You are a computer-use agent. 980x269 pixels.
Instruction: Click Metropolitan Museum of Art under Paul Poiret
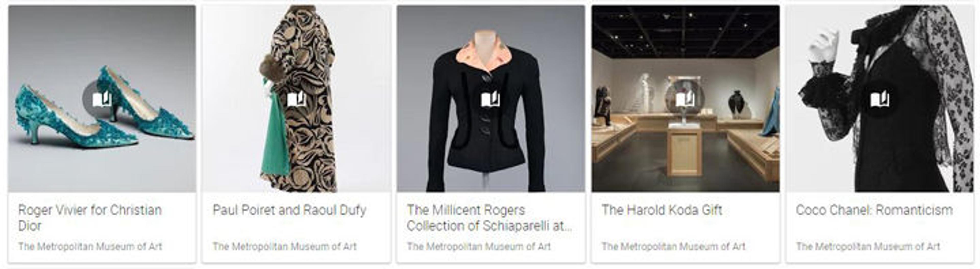(x=285, y=247)
